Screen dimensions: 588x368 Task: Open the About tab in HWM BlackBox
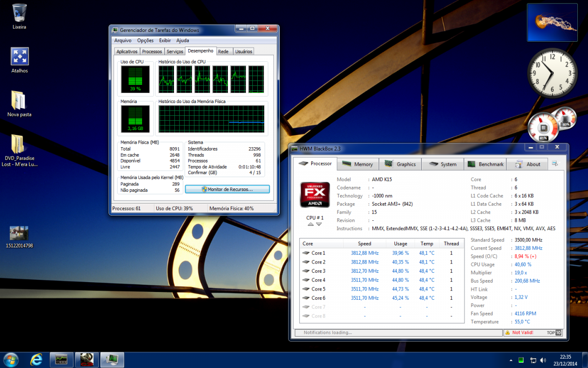pos(528,164)
